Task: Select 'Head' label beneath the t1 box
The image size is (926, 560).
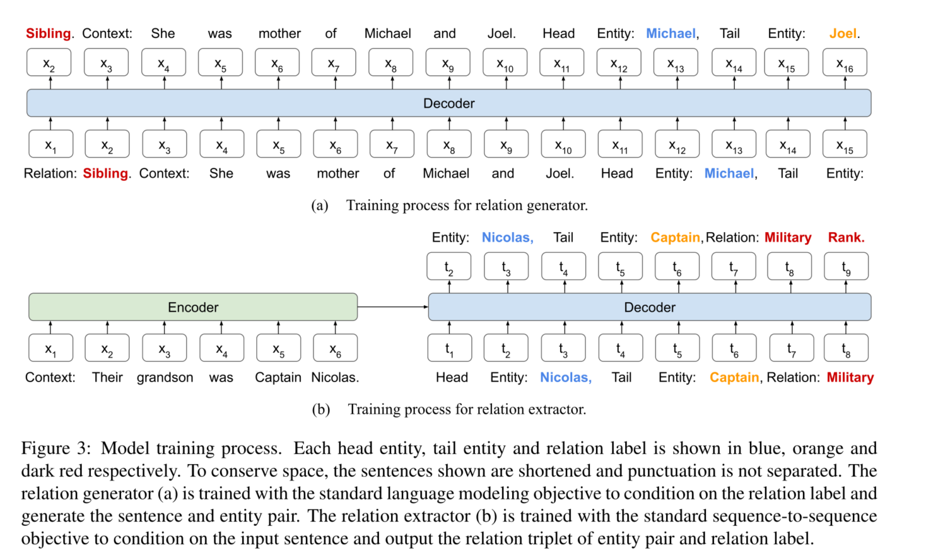Action: pyautogui.click(x=452, y=378)
